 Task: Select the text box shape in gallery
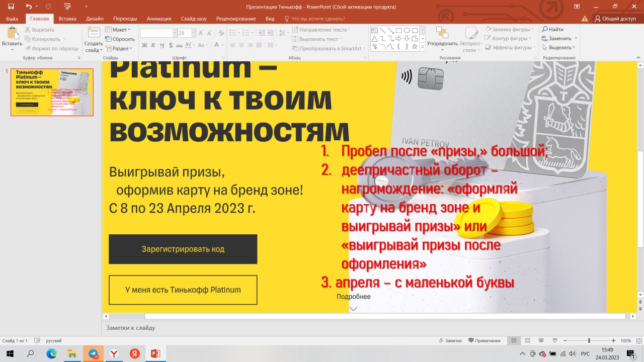point(374,30)
